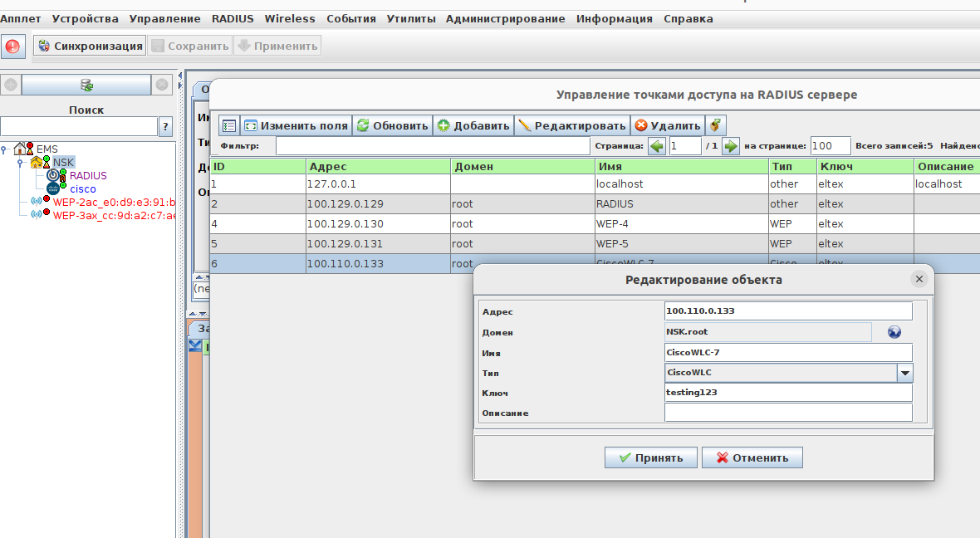Focus the Поиск search field

[79, 126]
